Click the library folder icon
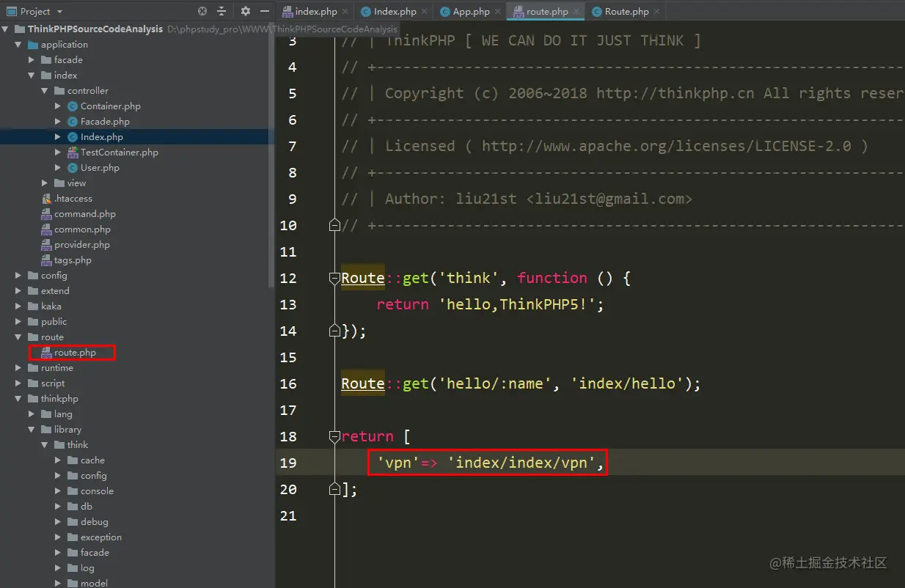Image resolution: width=905 pixels, height=588 pixels. point(46,430)
